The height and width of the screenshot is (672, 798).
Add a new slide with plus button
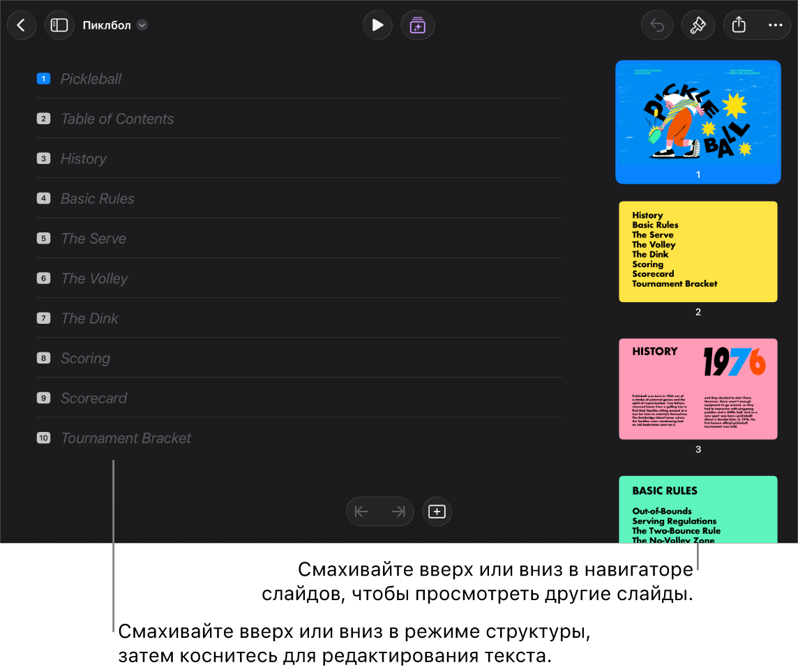[x=437, y=511]
